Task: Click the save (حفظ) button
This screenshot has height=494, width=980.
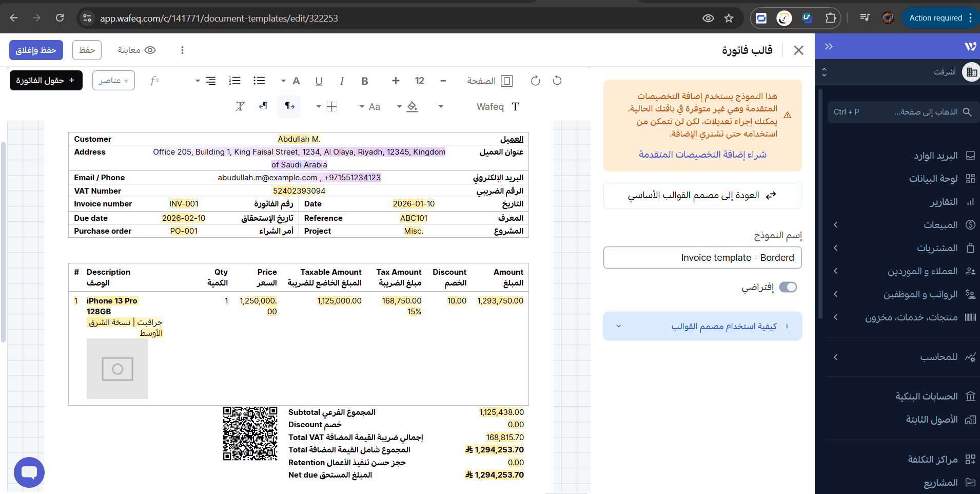Action: (x=87, y=50)
